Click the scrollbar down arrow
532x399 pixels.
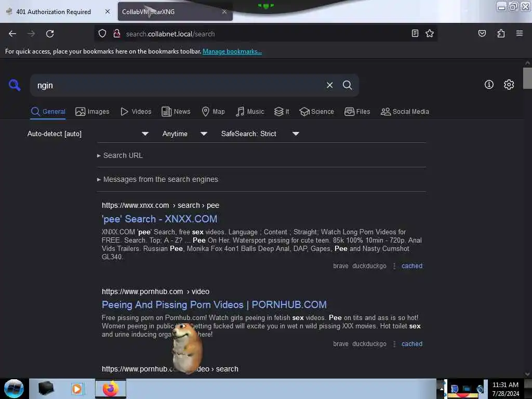coord(527,374)
